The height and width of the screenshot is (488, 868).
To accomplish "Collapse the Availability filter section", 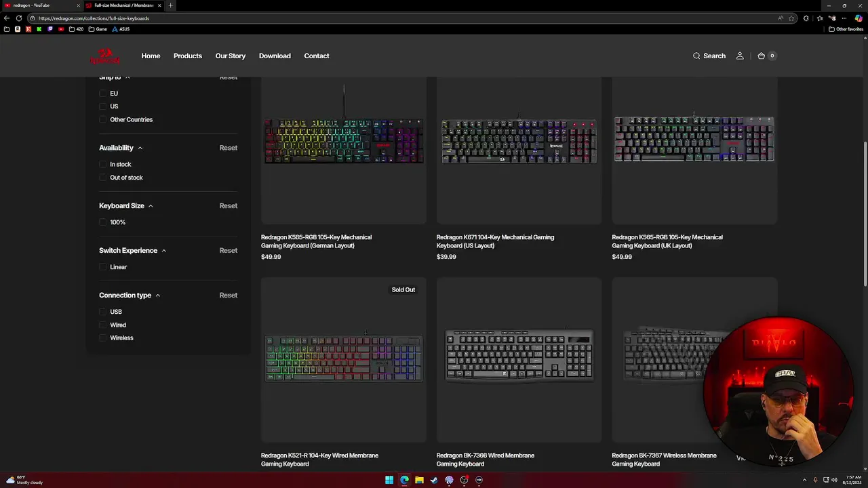I will 121,148.
